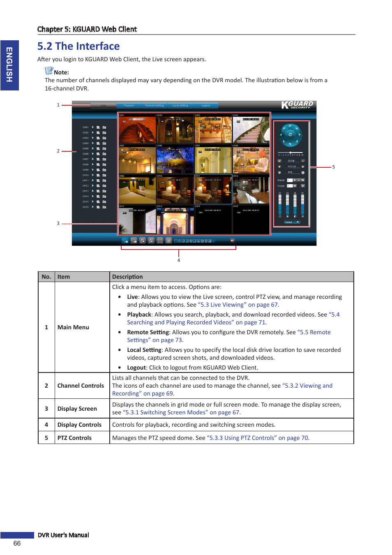This screenshot has width=392, height=555.
Task: Start live view on channel CH04
Action: pyautogui.click(x=93, y=143)
